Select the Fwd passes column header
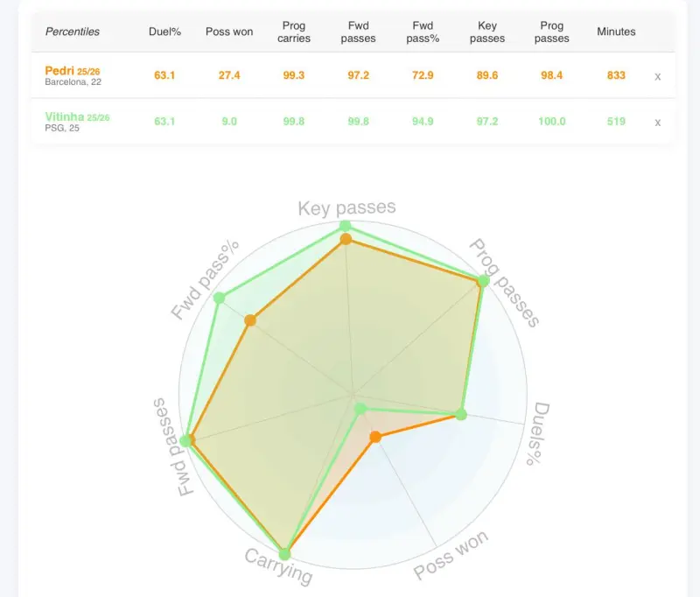Screen dimensions: 700x597 pos(358,32)
